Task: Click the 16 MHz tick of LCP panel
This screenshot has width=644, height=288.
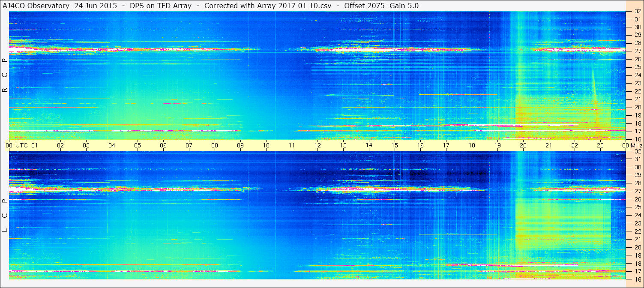Action: [637, 279]
